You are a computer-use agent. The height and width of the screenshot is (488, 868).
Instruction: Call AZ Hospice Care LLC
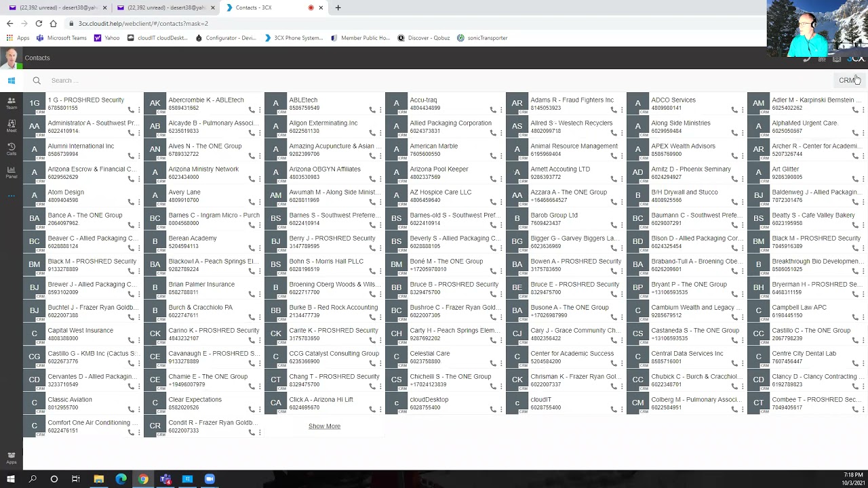point(493,202)
